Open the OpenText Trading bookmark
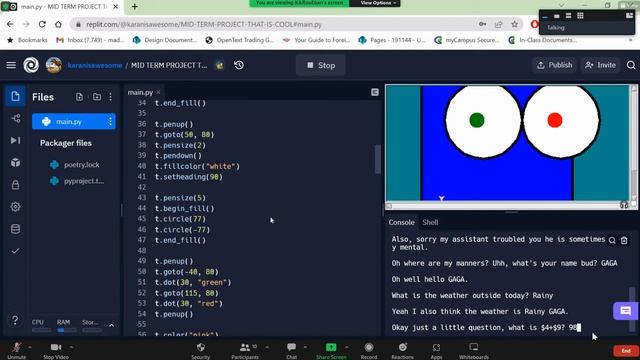 (240, 40)
